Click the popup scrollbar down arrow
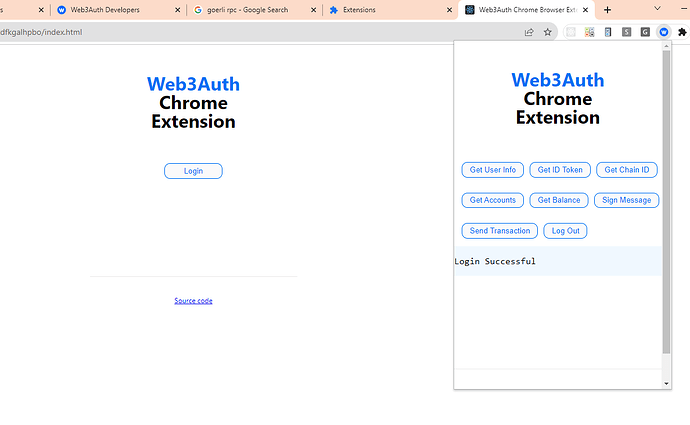This screenshot has height=425, width=690. tap(666, 384)
